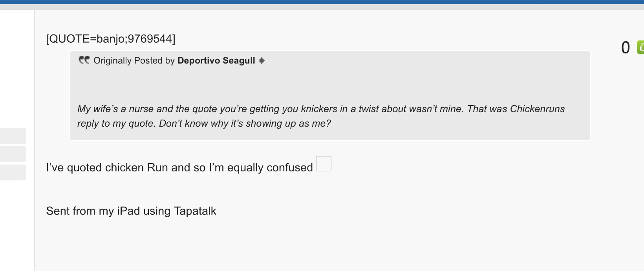The image size is (644, 271).
Task: Click the quoted line starting My wife's a nurse
Action: pos(321,109)
